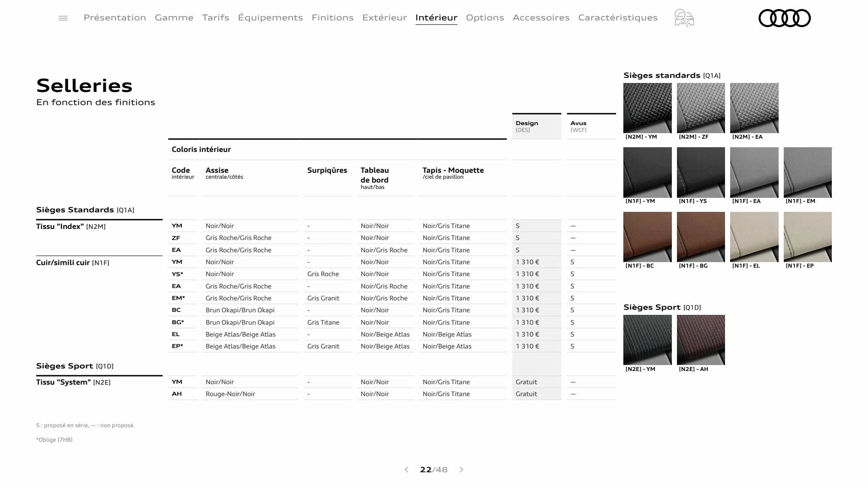868x488 pixels.
Task: Switch to the Tarifs tab
Action: tap(216, 17)
